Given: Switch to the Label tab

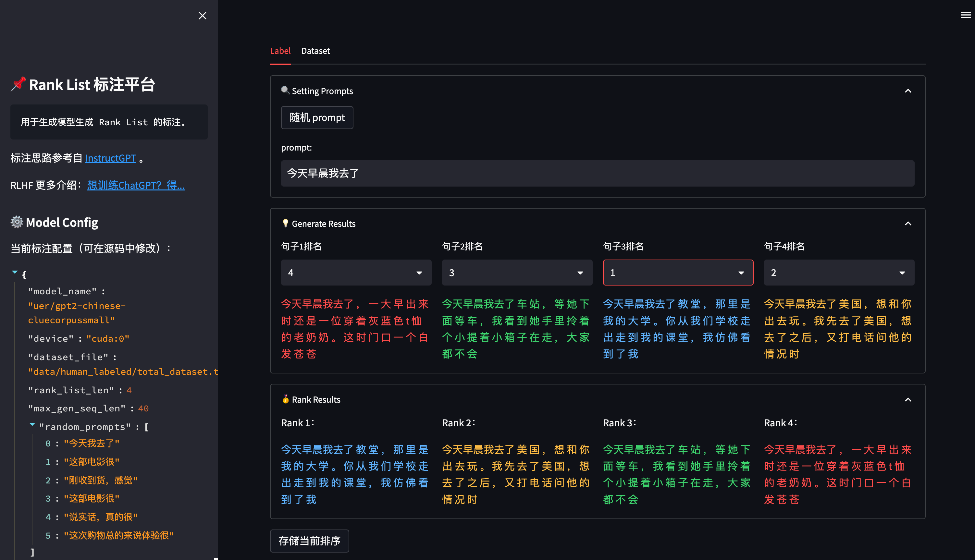Looking at the screenshot, I should 280,51.
